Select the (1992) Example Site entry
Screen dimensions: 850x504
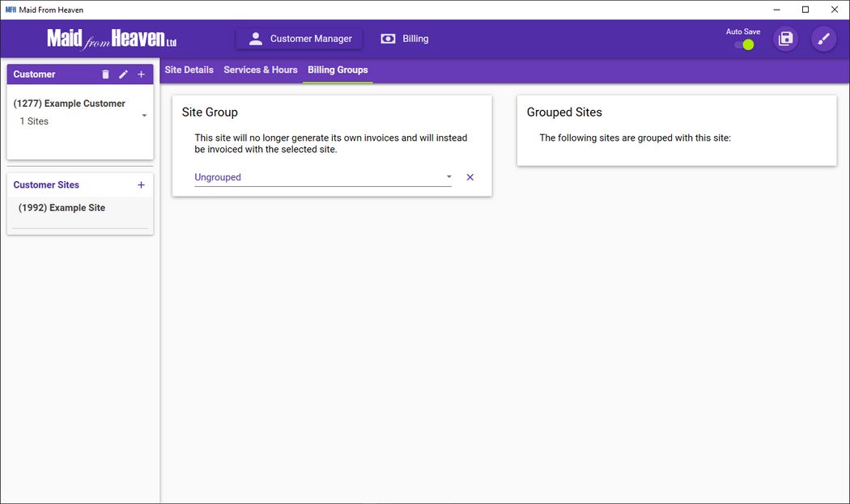click(x=62, y=208)
